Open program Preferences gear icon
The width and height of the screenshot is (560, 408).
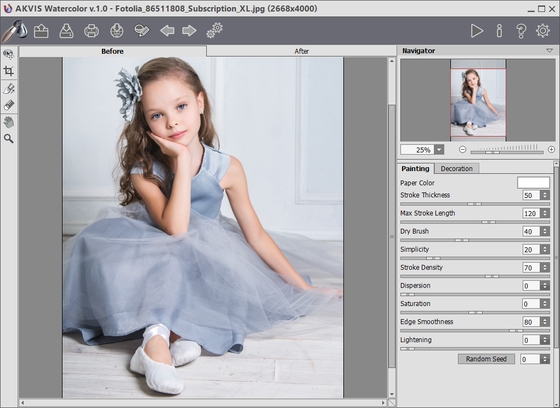tap(543, 31)
